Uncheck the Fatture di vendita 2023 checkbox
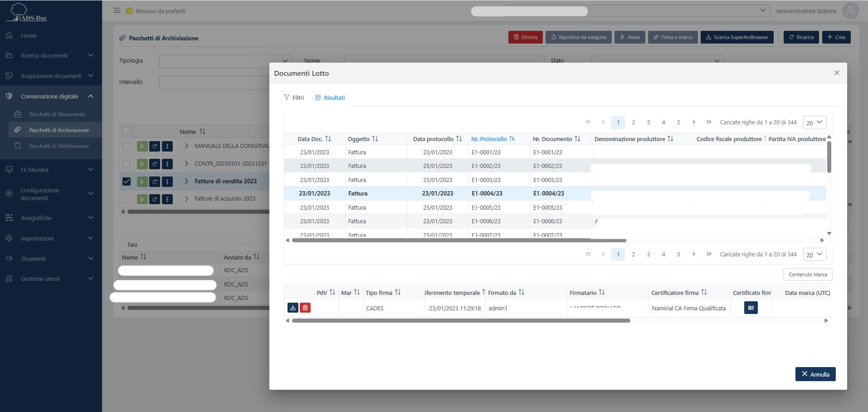Image resolution: width=868 pixels, height=412 pixels. [x=127, y=181]
